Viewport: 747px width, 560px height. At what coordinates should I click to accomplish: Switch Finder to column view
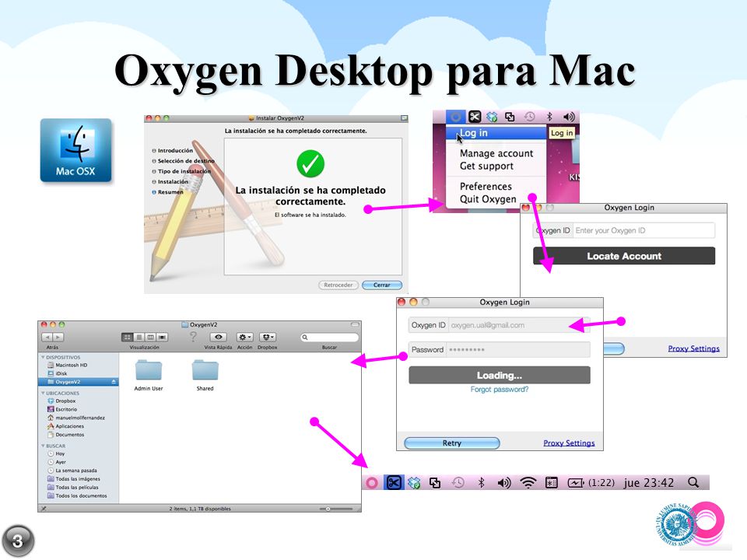[x=150, y=337]
